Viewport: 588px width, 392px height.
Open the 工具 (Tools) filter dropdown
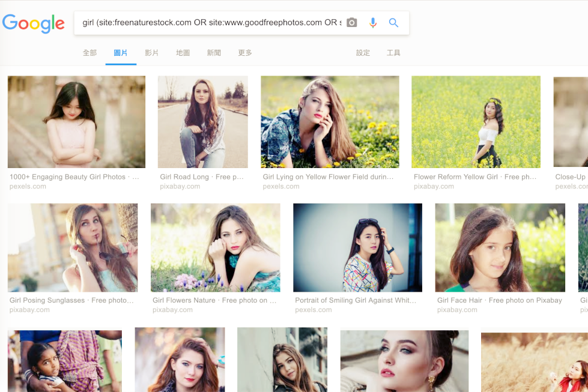click(x=393, y=53)
